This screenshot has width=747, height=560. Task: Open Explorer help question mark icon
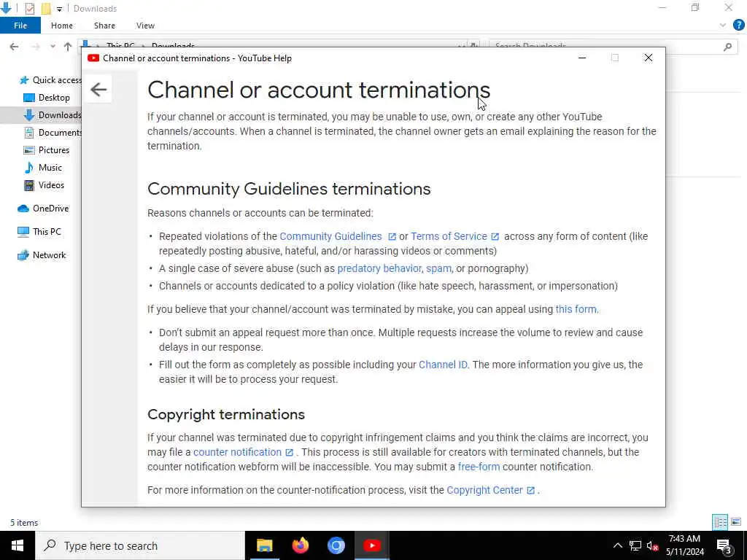coord(738,26)
